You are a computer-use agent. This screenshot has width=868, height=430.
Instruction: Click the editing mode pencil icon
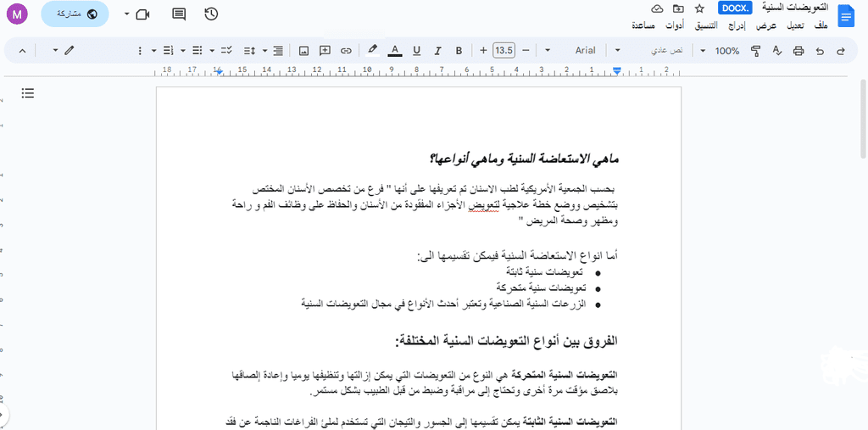click(x=69, y=51)
